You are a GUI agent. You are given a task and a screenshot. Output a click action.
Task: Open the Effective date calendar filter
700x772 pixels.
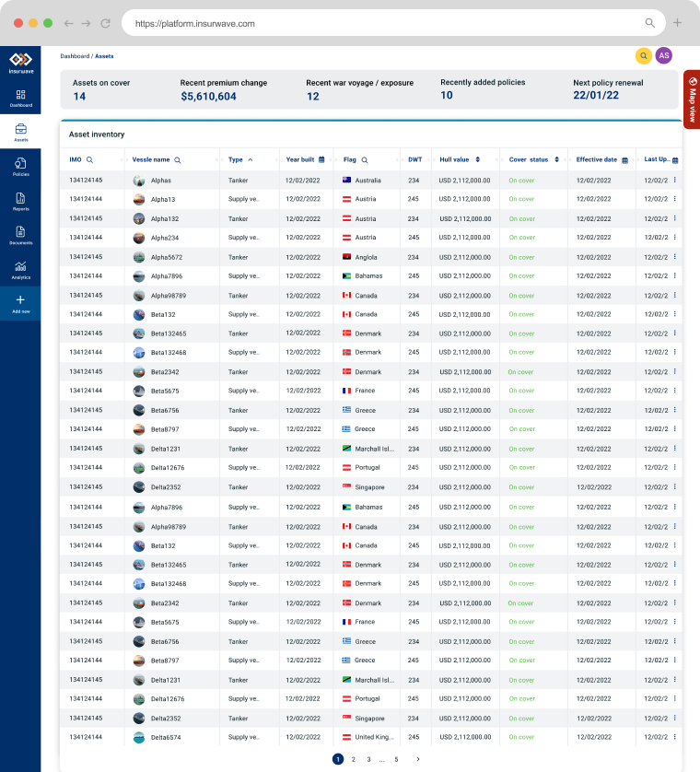pos(625,160)
